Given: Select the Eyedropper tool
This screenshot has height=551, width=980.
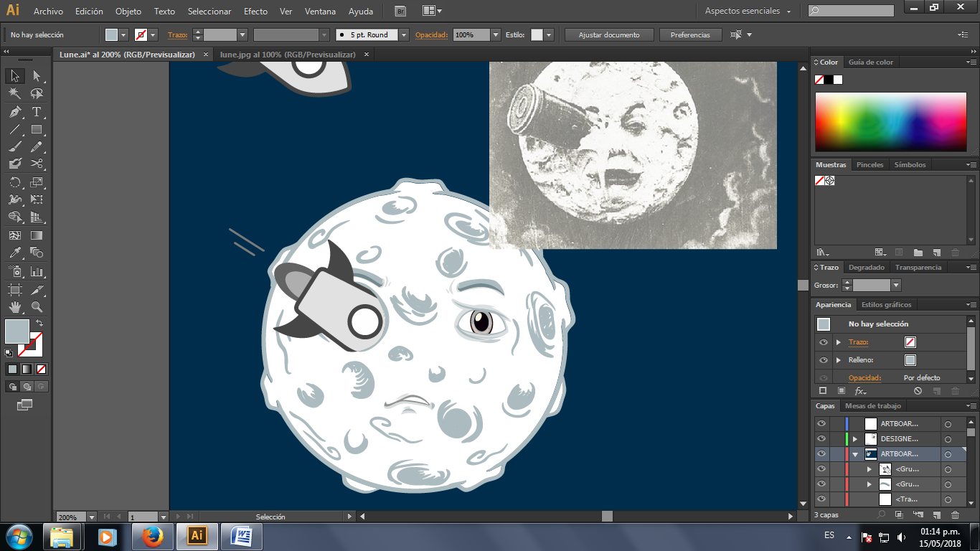Looking at the screenshot, I should pyautogui.click(x=15, y=253).
